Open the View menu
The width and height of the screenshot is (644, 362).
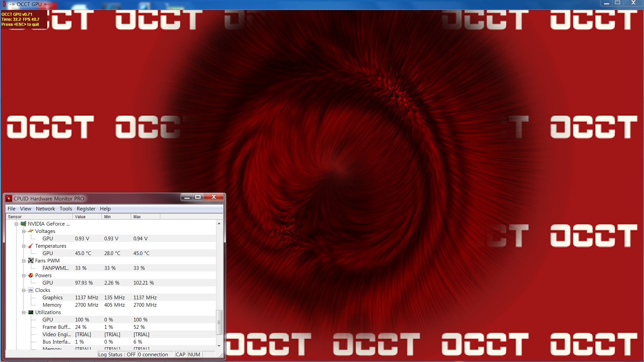[x=25, y=209]
